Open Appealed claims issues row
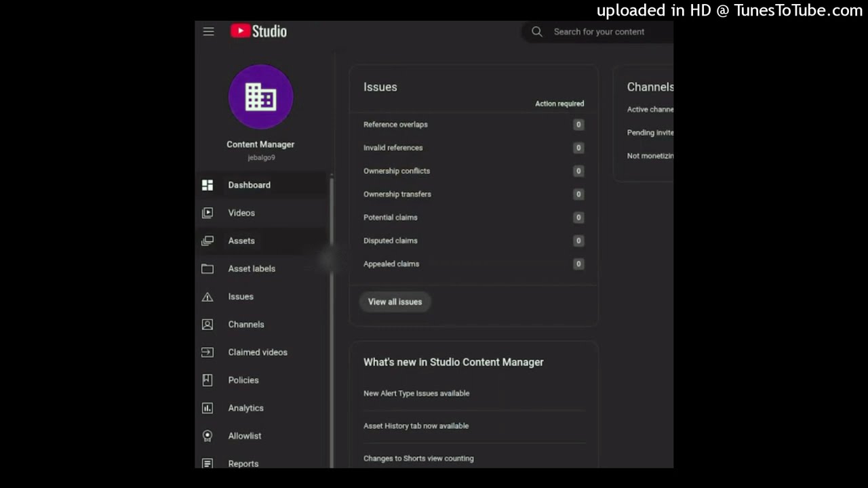 [x=473, y=264]
